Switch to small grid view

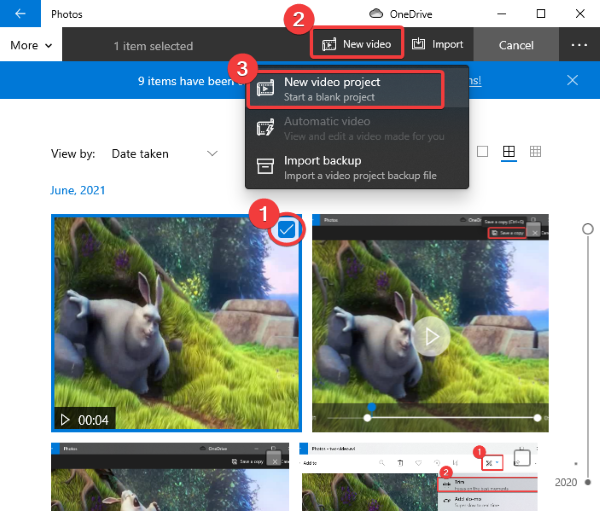tap(535, 152)
